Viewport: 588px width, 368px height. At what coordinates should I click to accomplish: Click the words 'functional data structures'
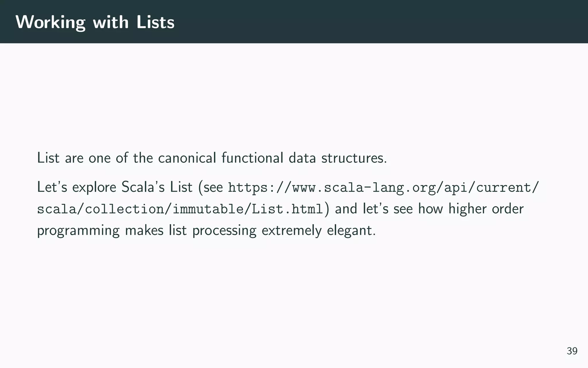(x=304, y=158)
